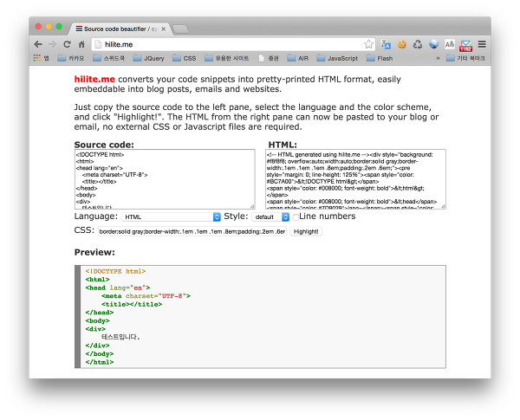Viewport: 520px width, 420px height.
Task: Go back to the previous page
Action: 38,44
